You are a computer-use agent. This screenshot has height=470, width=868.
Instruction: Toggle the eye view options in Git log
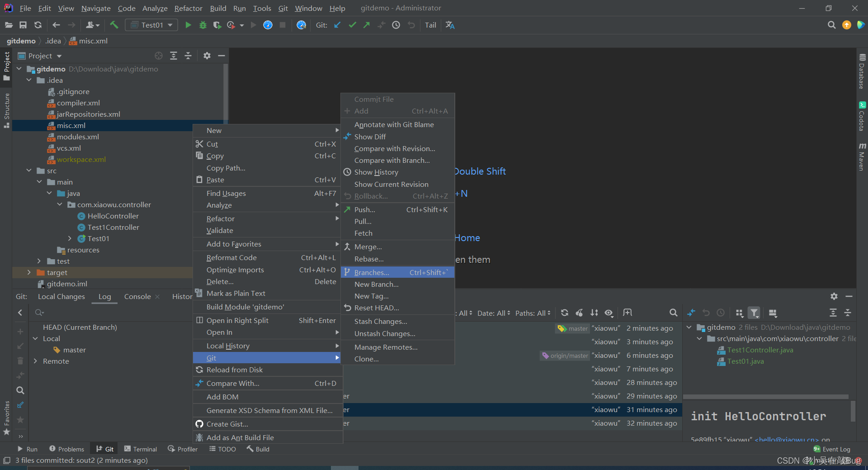[609, 313]
